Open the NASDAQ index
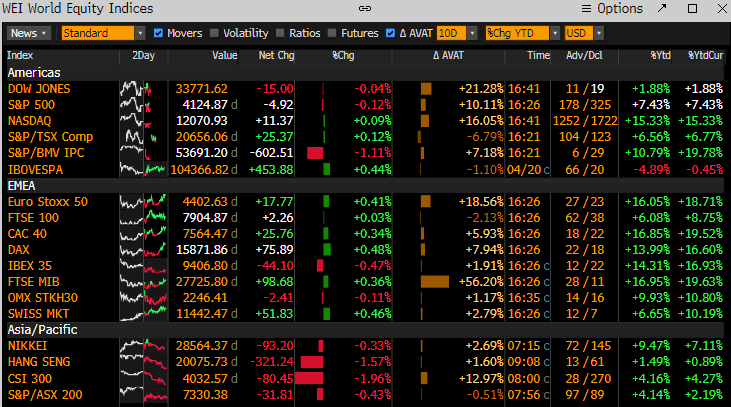731x407 pixels. pos(29,121)
